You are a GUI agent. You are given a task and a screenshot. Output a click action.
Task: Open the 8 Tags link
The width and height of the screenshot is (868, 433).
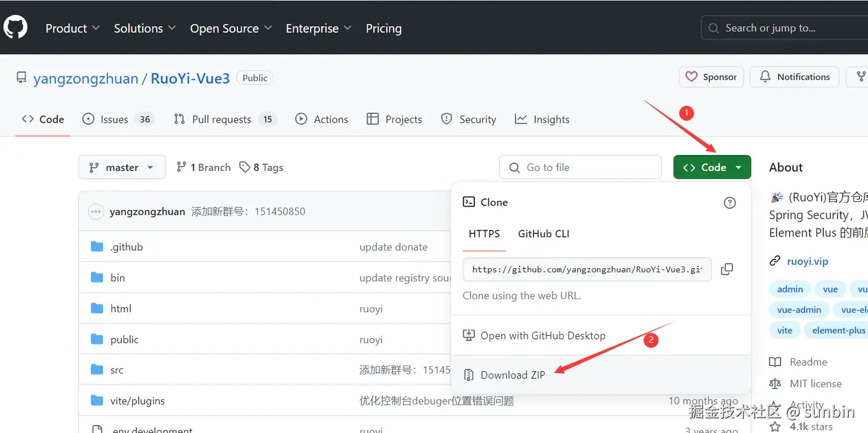coord(261,167)
